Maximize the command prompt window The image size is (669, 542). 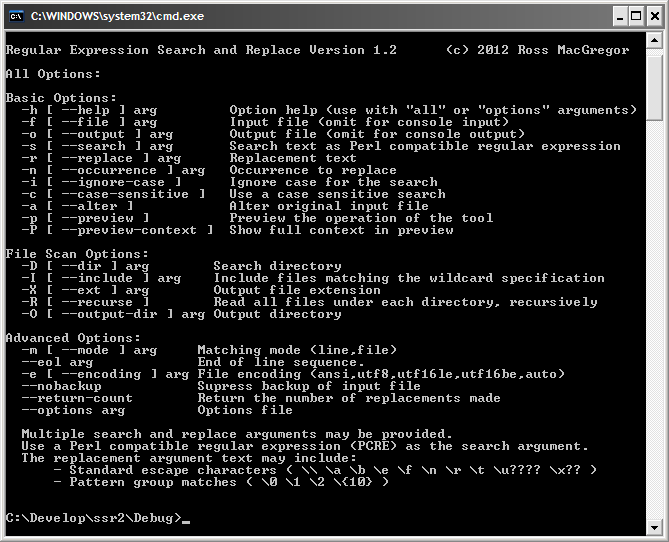[636, 17]
